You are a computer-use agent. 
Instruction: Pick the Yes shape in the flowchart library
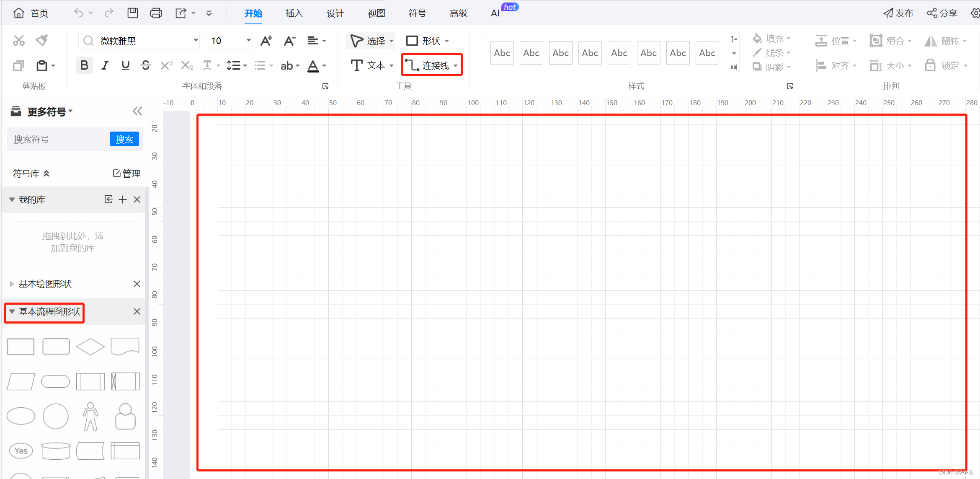(21, 451)
